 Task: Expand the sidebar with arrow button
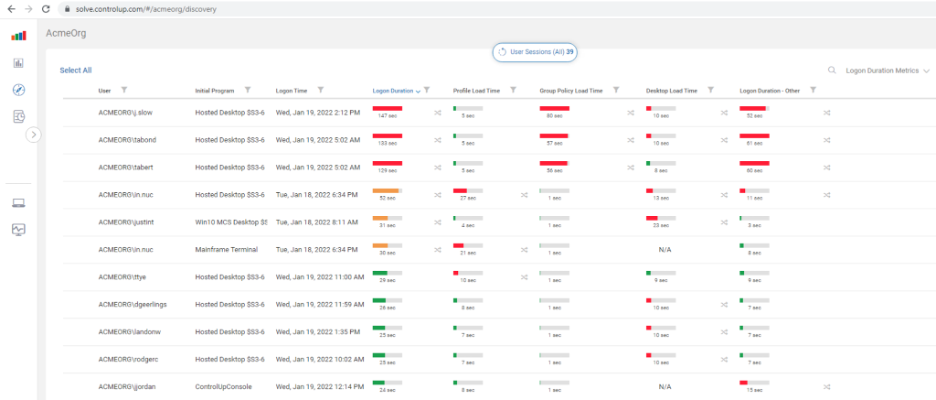click(x=33, y=135)
